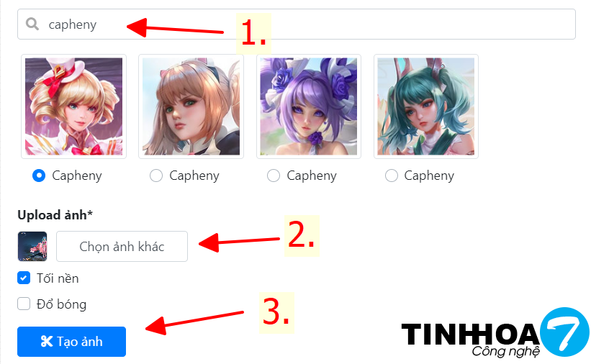Enable the Đổ bóng checkbox
This screenshot has width=591, height=364.
24,304
